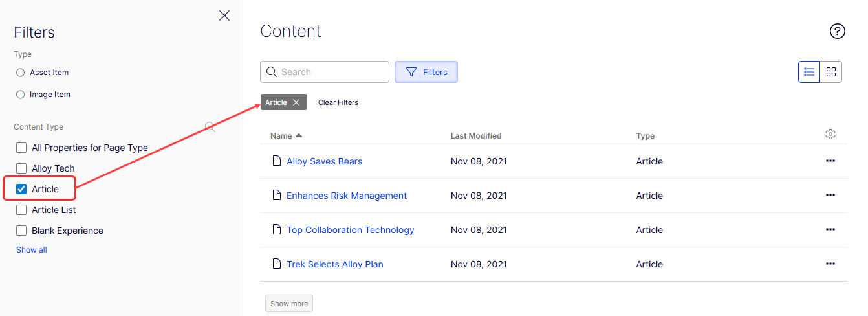Close the Filters panel
Screen dimensions: 868x316
pos(224,16)
